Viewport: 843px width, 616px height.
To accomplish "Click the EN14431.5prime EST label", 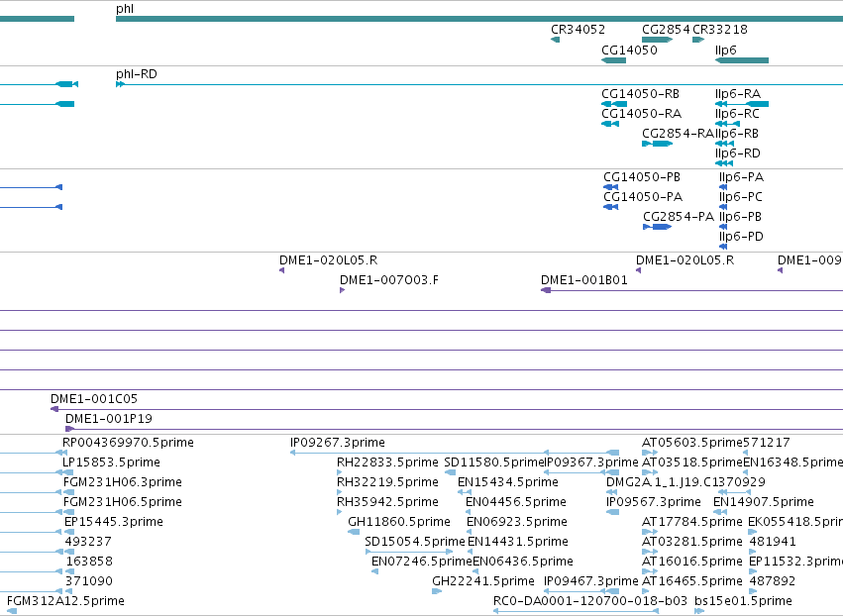I will click(518, 543).
